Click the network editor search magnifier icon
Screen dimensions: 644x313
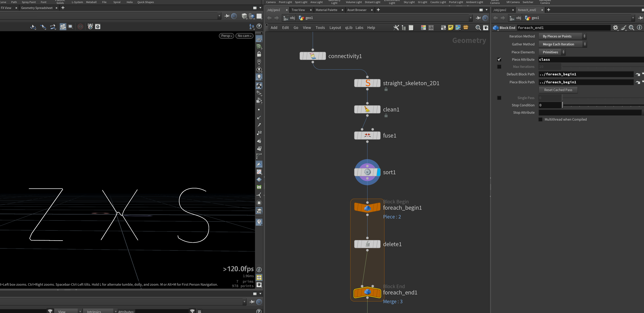point(478,28)
